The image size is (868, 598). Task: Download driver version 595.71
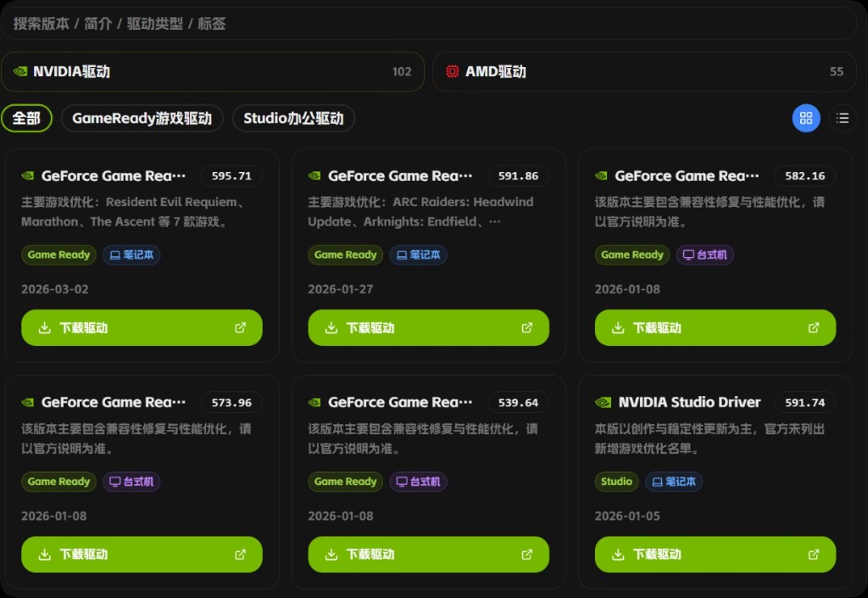coord(142,327)
